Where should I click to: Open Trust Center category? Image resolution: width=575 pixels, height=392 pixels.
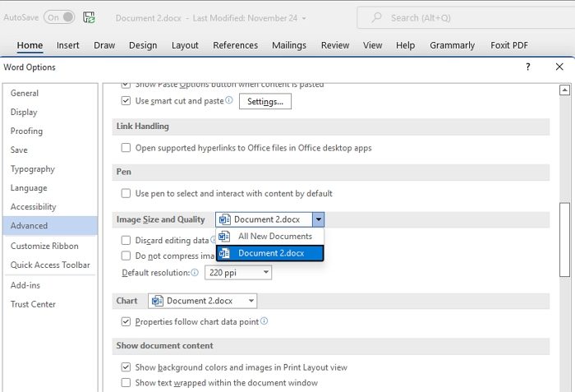pyautogui.click(x=50, y=304)
